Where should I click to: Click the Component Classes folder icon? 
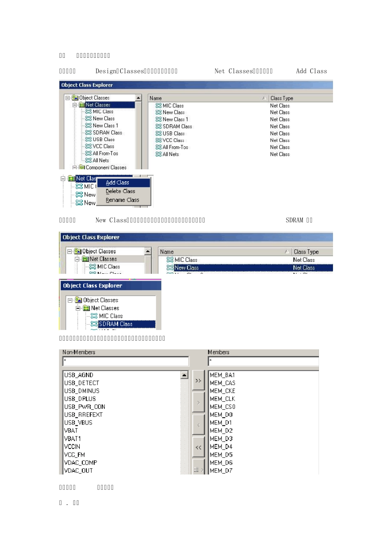tap(82, 167)
